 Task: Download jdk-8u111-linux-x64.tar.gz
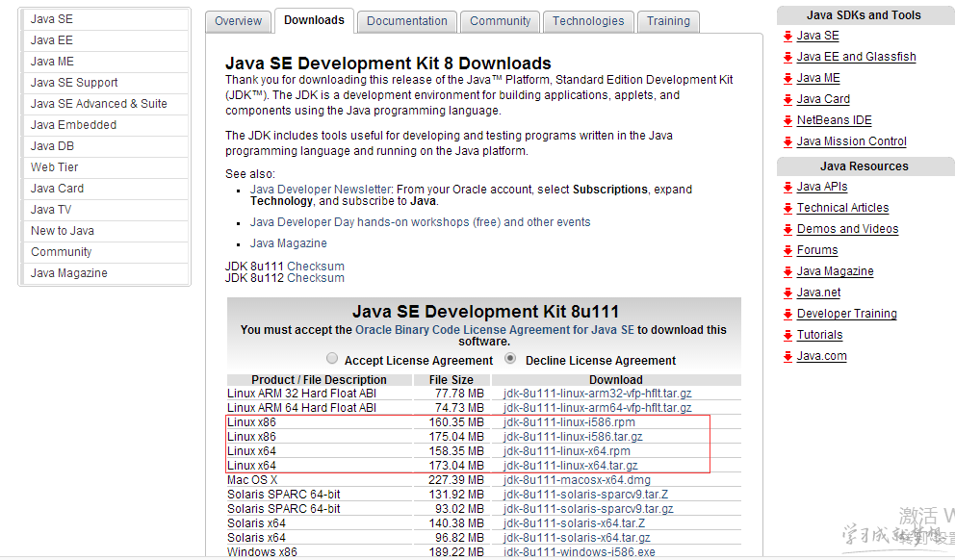pos(571,466)
